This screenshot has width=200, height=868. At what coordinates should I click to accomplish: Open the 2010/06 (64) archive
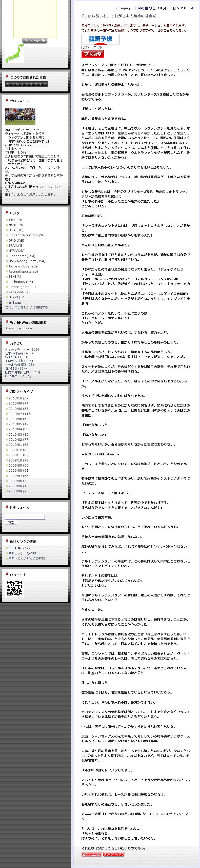coord(19,419)
